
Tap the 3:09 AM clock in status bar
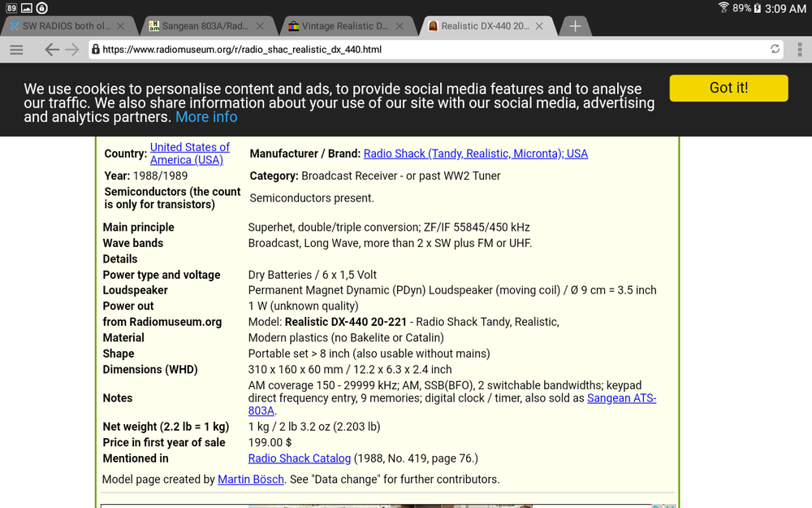(785, 8)
